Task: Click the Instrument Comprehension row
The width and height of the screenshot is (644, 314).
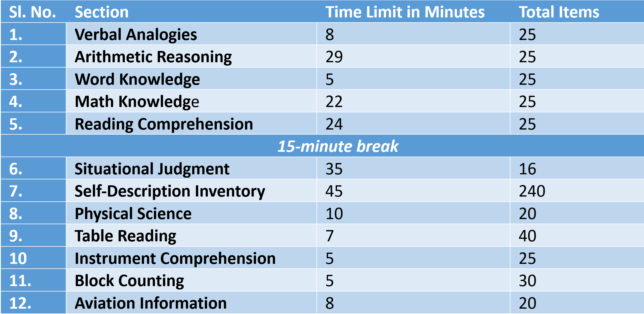Action: coord(322,257)
